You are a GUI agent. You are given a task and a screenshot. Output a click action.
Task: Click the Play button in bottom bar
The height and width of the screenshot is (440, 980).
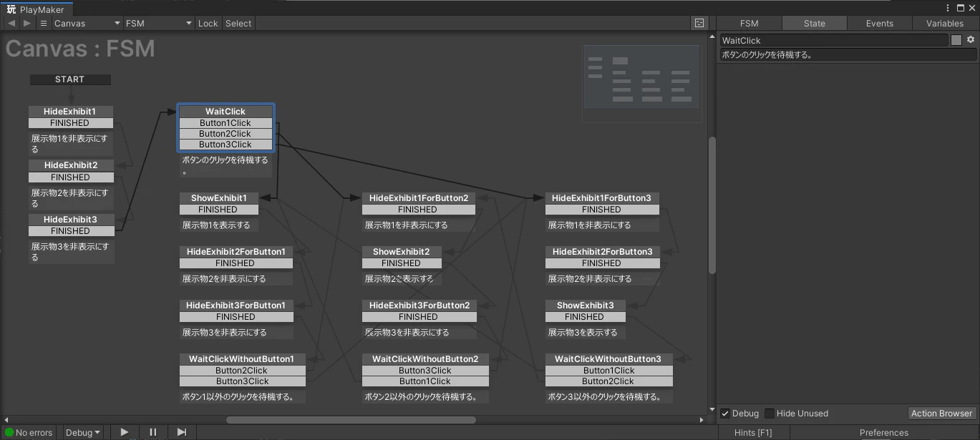125,432
